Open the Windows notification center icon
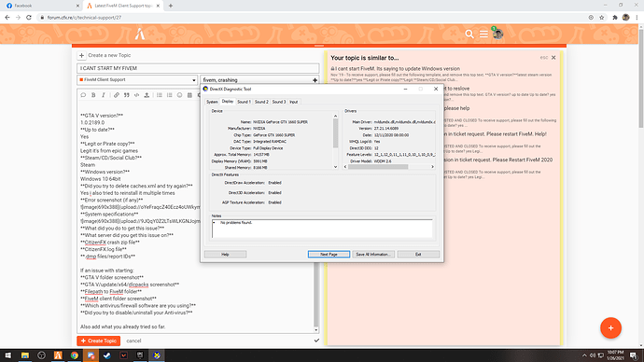The width and height of the screenshot is (644, 362). [634, 355]
